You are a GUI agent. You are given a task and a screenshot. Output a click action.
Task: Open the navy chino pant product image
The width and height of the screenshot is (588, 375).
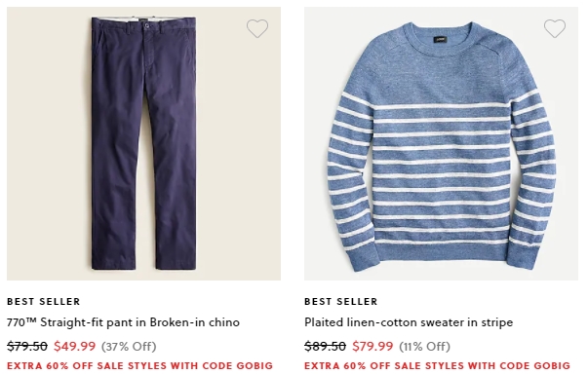point(143,143)
